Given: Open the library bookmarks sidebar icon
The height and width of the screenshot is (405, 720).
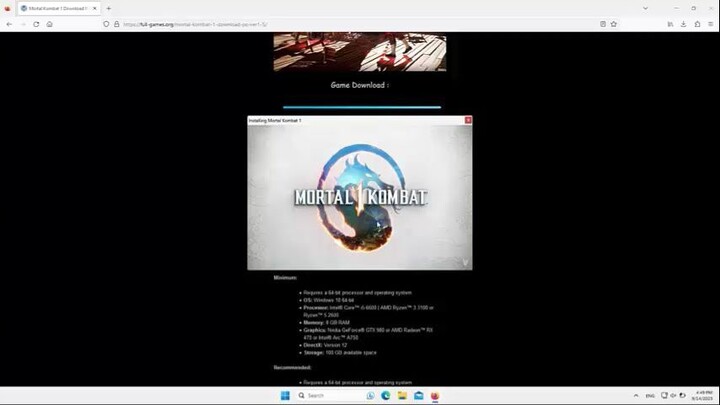Looking at the screenshot, I should (670, 24).
